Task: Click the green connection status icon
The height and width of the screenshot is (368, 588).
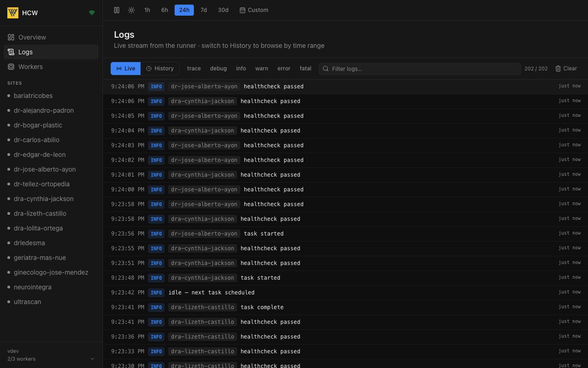Action: pos(92,13)
